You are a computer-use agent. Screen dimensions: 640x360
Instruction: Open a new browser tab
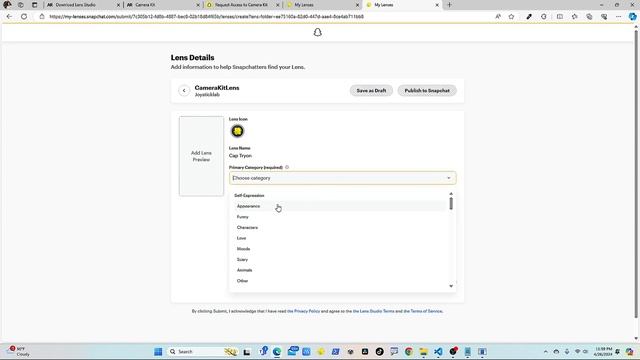click(449, 5)
